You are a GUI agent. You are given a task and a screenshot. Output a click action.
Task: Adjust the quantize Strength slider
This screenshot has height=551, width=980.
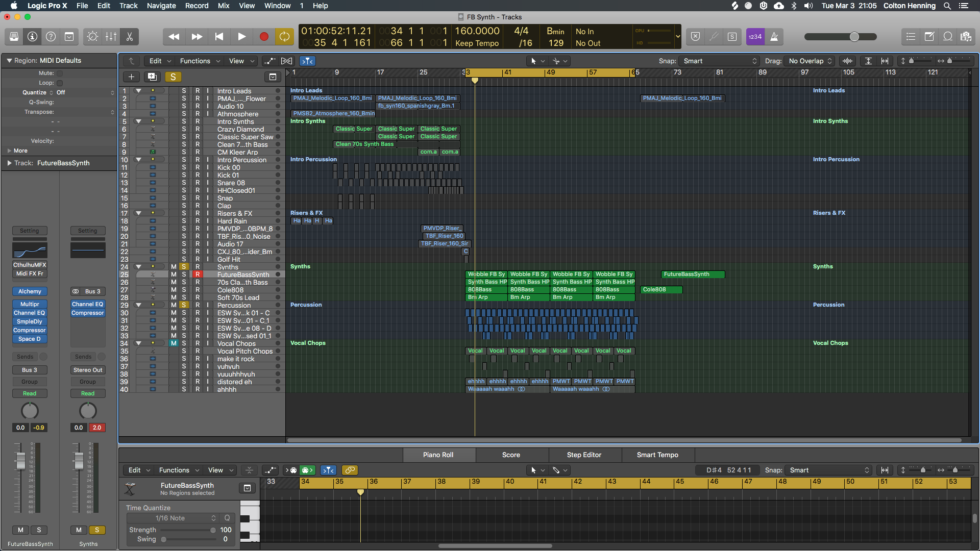213,530
